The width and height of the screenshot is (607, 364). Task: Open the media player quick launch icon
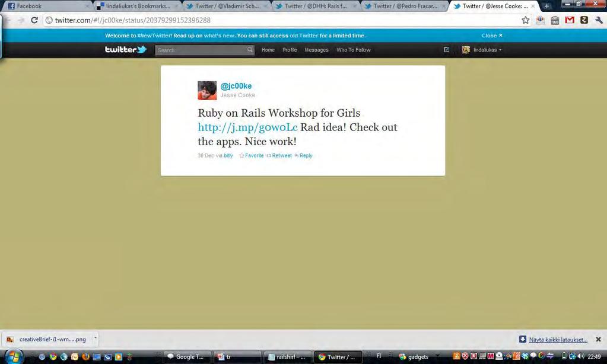[119, 357]
